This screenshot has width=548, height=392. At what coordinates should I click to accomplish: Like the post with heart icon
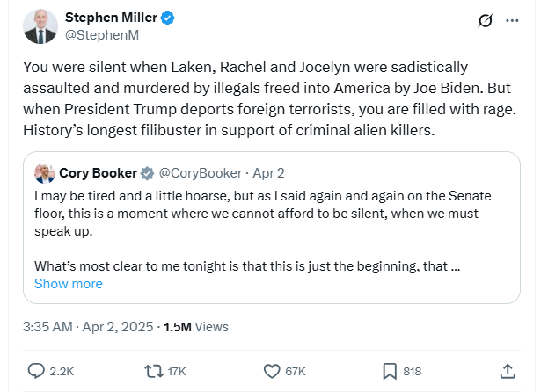click(x=271, y=371)
